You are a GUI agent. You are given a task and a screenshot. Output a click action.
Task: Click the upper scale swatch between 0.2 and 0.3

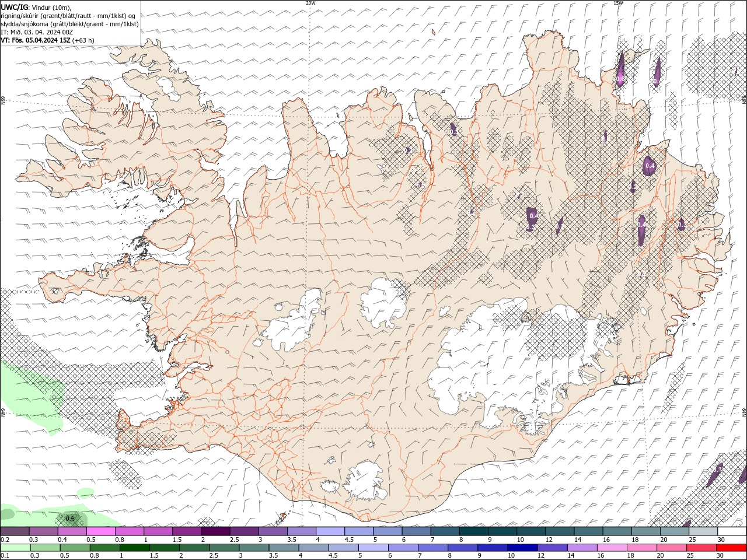(15, 531)
